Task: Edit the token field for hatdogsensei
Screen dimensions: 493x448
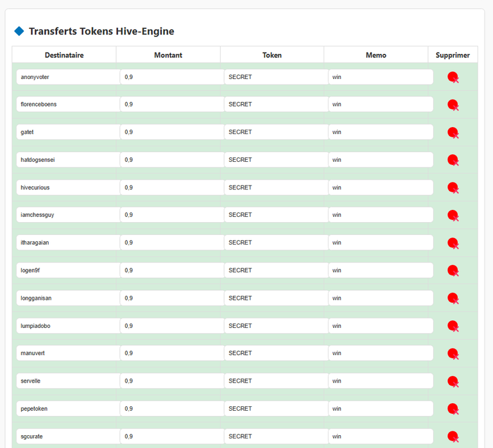Action: (277, 160)
